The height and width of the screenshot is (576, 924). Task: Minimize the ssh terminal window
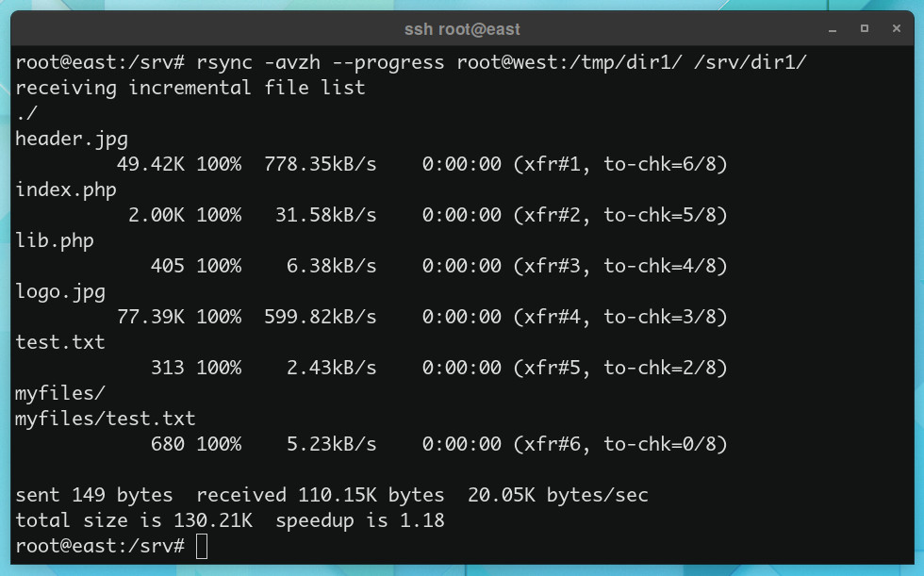point(832,29)
